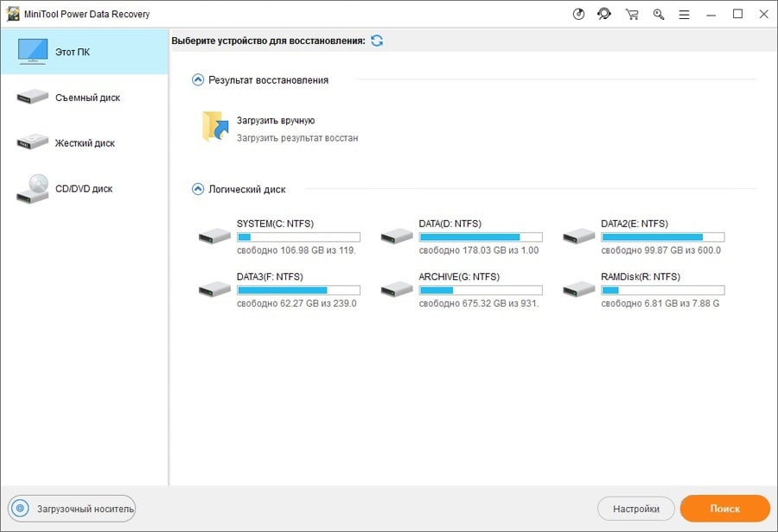Screen dimensions: 778x532
Task: Select the DATA(D: NTFS) drive icon
Action: (x=397, y=236)
